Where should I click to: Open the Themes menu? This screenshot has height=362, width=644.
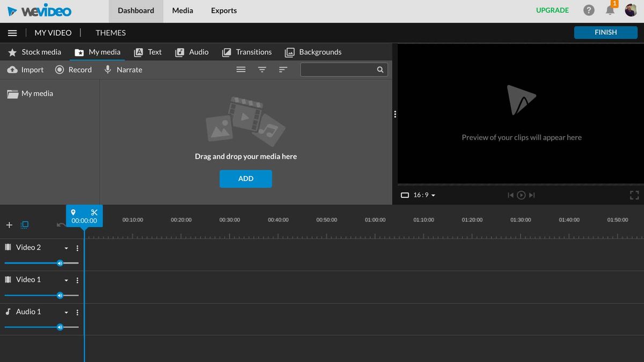110,33
